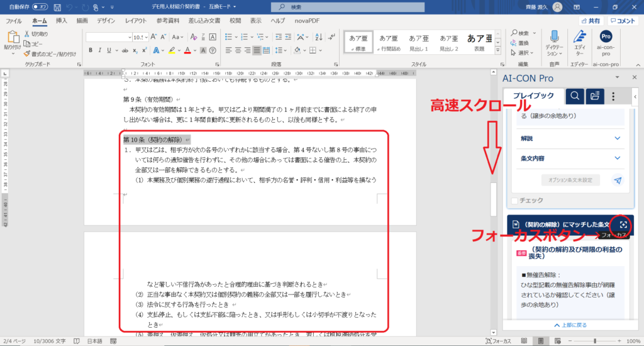Apply superscript formatting
The height and width of the screenshot is (346, 644).
144,50
